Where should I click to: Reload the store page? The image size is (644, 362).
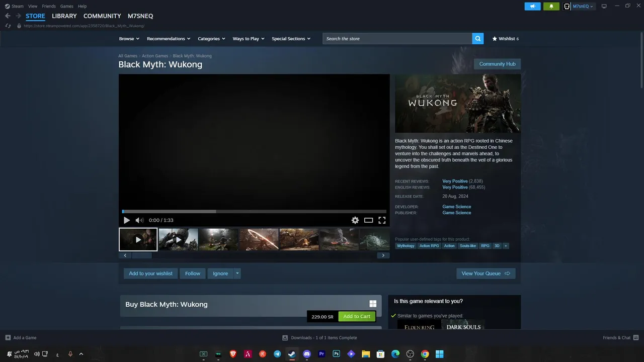point(8,26)
